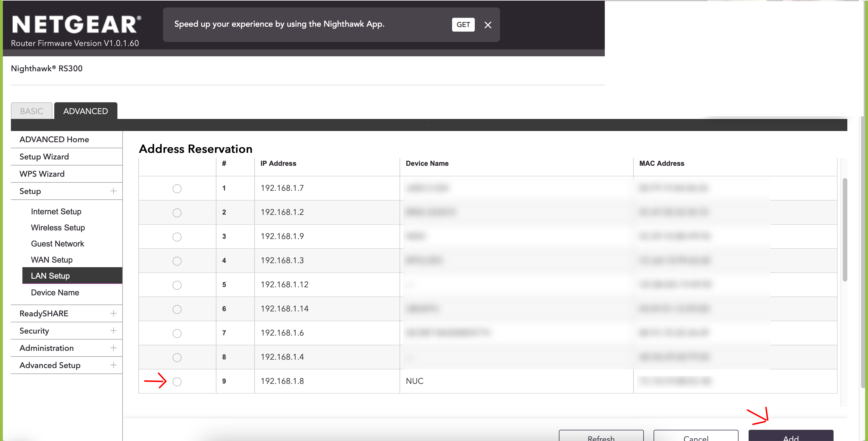Expand Advanced Setup plus icon
This screenshot has width=868, height=441.
(x=114, y=365)
